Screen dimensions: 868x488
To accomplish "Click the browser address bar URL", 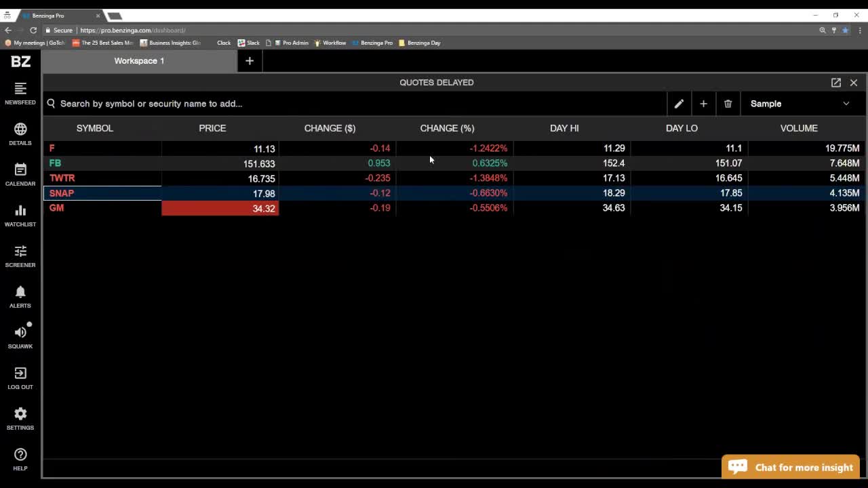I will [x=132, y=30].
